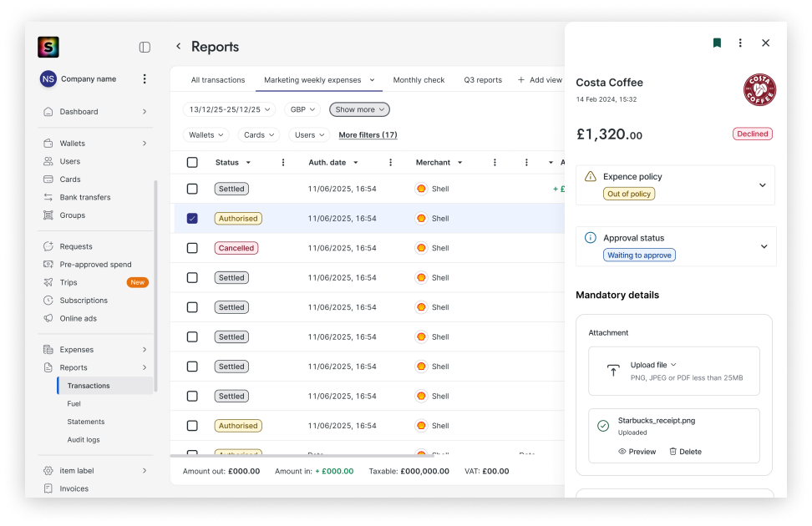This screenshot has height=526, width=812.
Task: Click the Costa Coffee logo
Action: pos(759,89)
